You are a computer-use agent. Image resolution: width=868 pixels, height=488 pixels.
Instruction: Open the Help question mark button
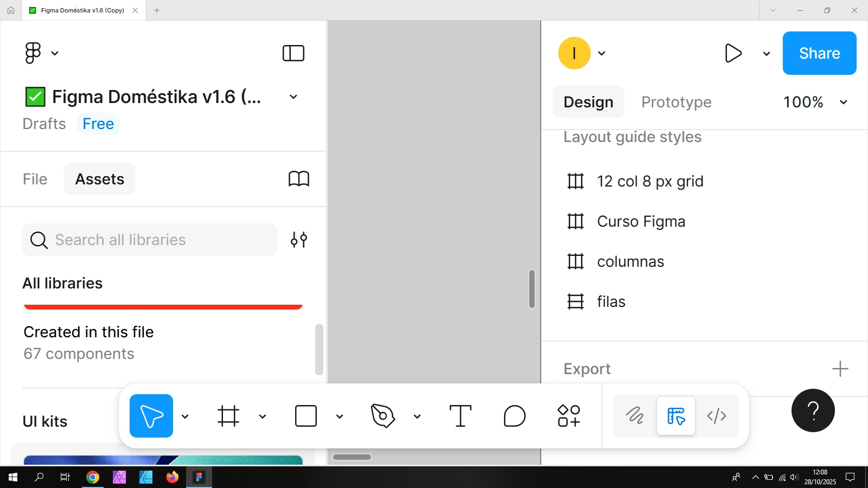(813, 410)
